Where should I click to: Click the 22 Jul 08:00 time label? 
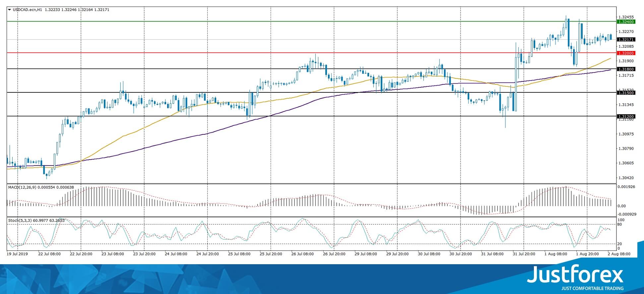point(49,254)
